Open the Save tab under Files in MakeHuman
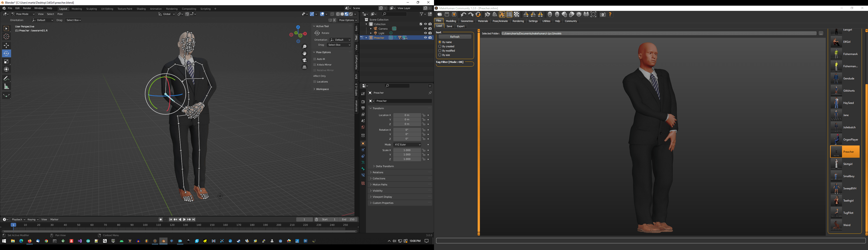This screenshot has height=250, width=868. coord(449,26)
